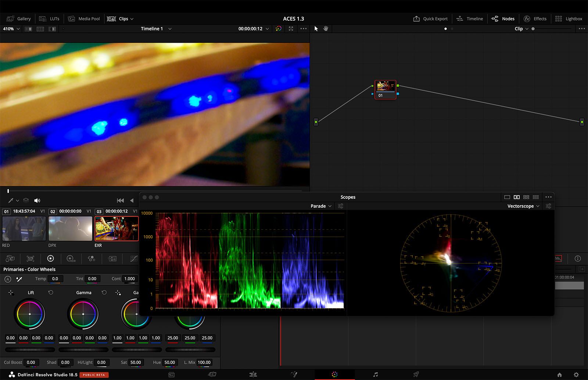The height and width of the screenshot is (380, 588).
Task: Open the Fairlight audio page
Action: (x=376, y=374)
